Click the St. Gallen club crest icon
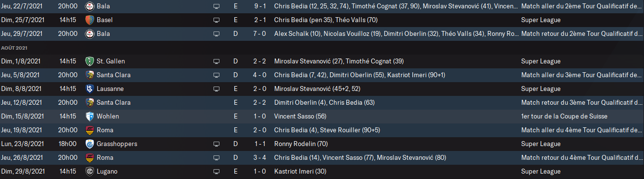 click(x=89, y=61)
